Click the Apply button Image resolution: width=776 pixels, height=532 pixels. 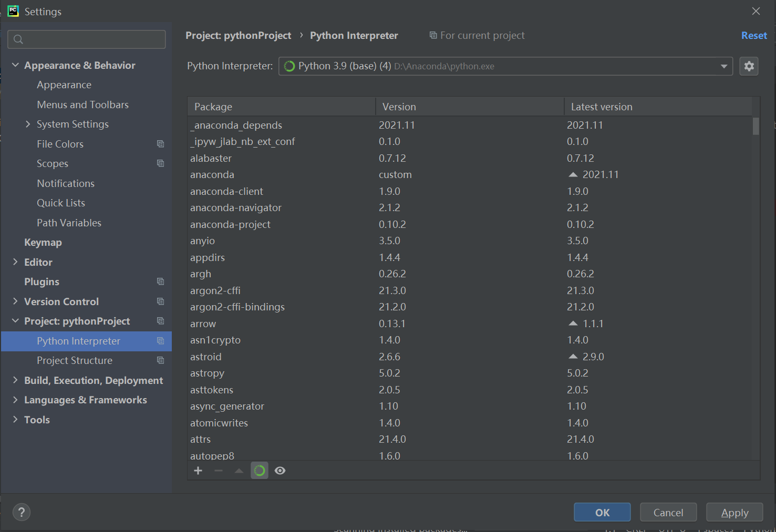pos(734,513)
